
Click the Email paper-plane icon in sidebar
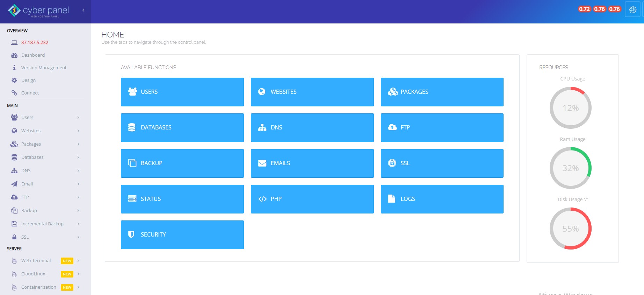point(14,184)
